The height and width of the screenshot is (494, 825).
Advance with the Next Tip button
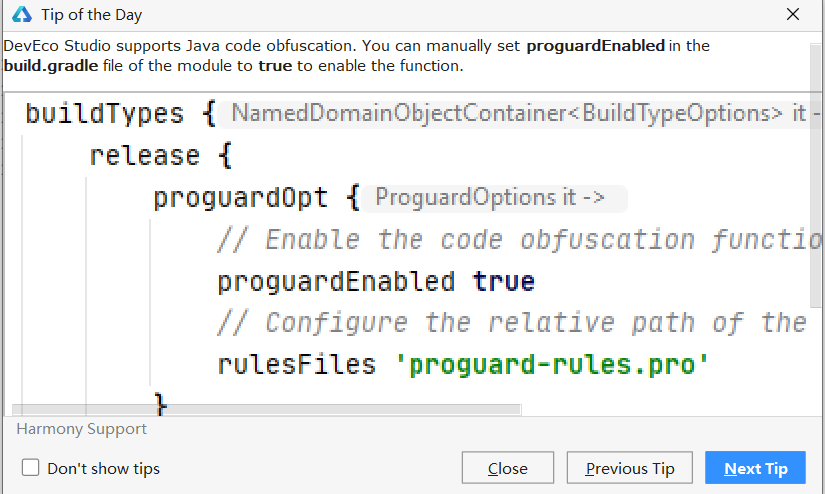coord(756,468)
